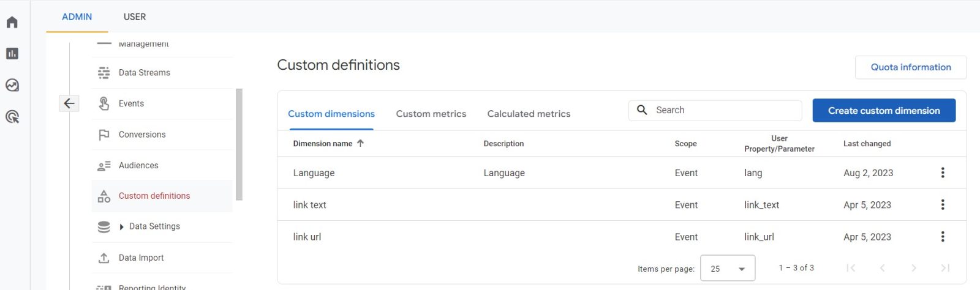Expand the Data Settings submenu
This screenshot has height=290, width=980.
point(121,227)
